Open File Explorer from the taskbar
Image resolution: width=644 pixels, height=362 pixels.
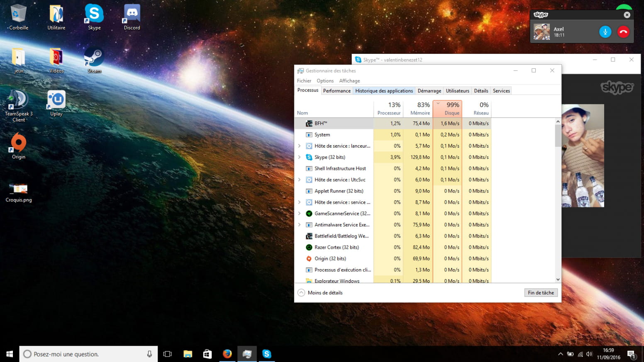point(188,354)
